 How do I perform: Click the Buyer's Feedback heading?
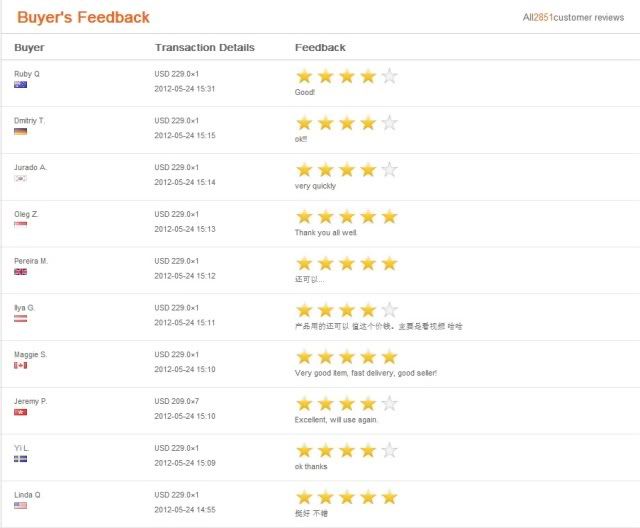click(83, 17)
